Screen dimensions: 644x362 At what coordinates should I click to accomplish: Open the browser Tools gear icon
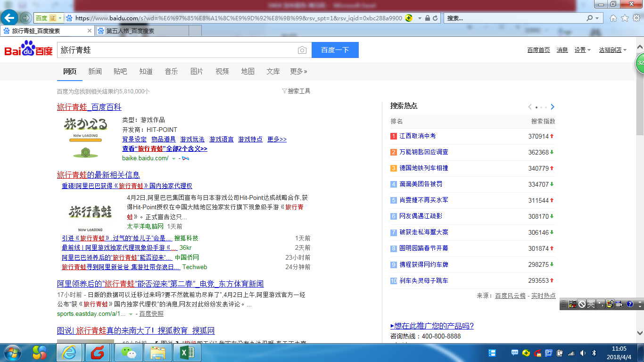coord(636,18)
